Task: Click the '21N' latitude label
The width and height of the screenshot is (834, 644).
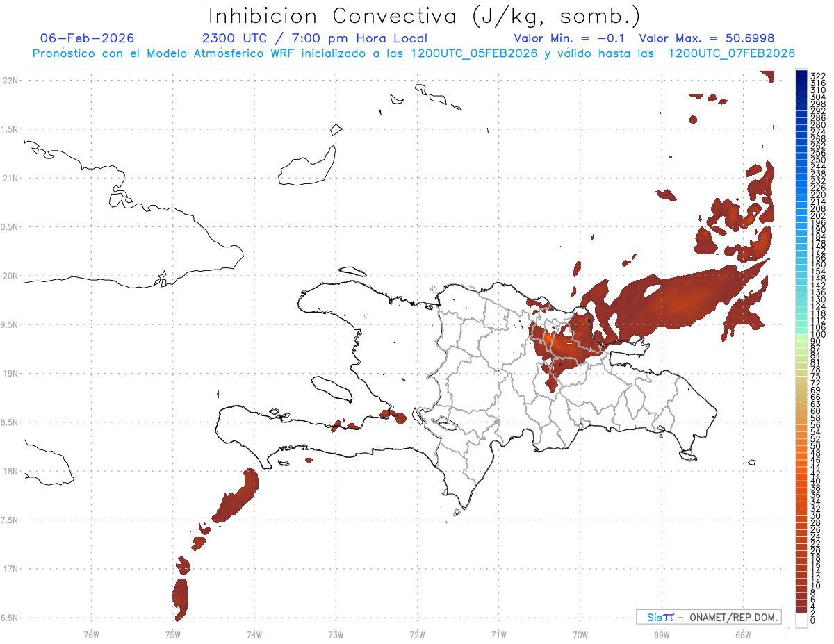Action: pyautogui.click(x=10, y=179)
